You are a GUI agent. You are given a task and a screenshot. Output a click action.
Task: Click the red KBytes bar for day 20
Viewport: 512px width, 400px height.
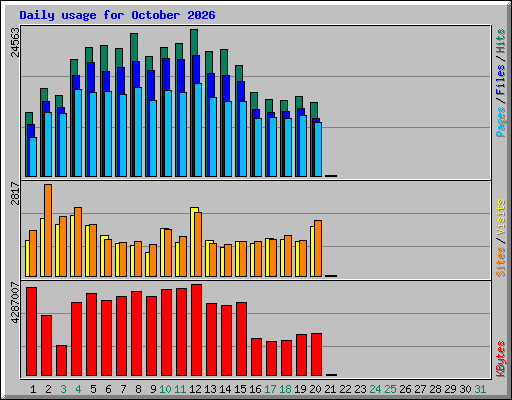tap(316, 355)
